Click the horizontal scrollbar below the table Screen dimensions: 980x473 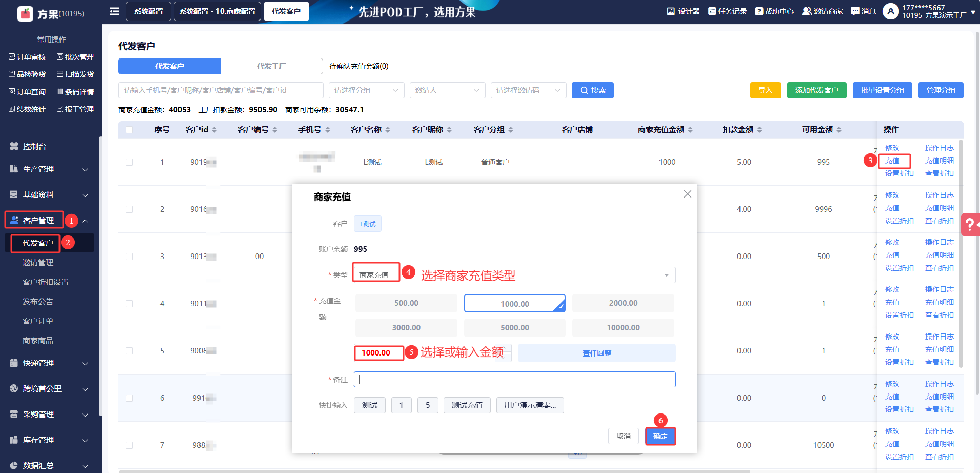(x=434, y=471)
